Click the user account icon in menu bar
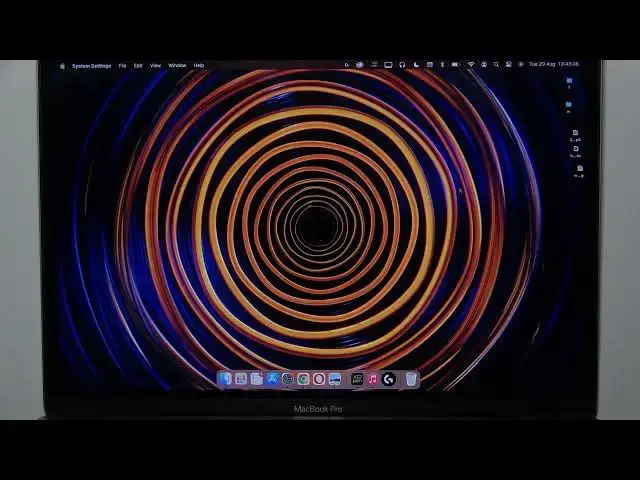This screenshot has height=480, width=640. (484, 64)
